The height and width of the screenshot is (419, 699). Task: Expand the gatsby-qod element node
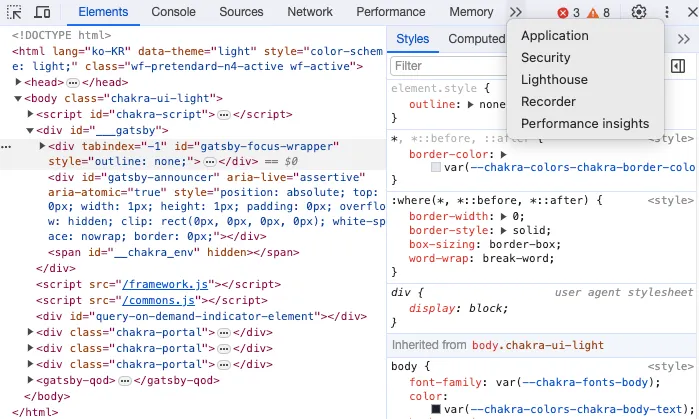[x=30, y=380]
